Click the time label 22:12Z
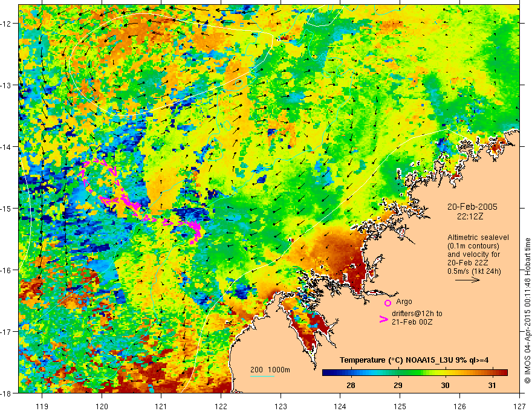This screenshot has width=532, height=411. [x=470, y=216]
